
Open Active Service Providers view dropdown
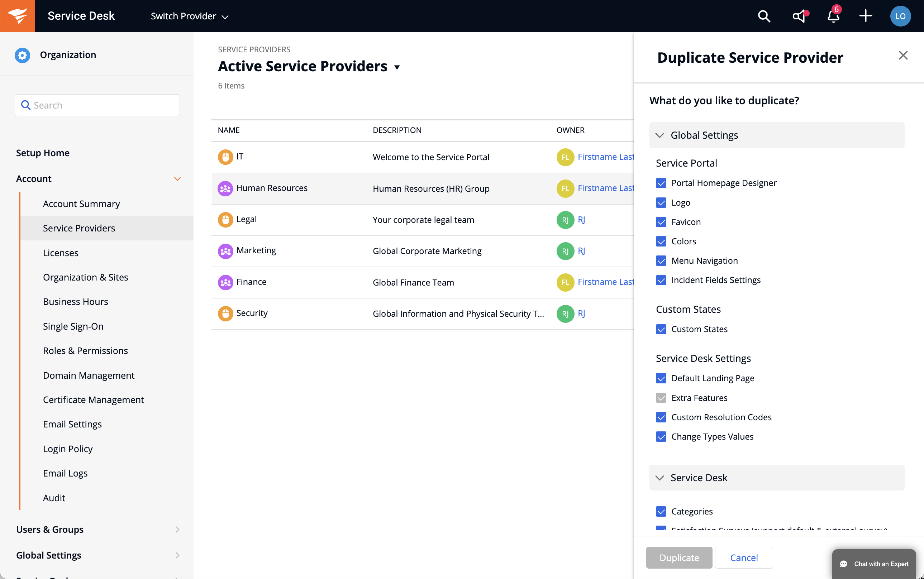pos(397,67)
